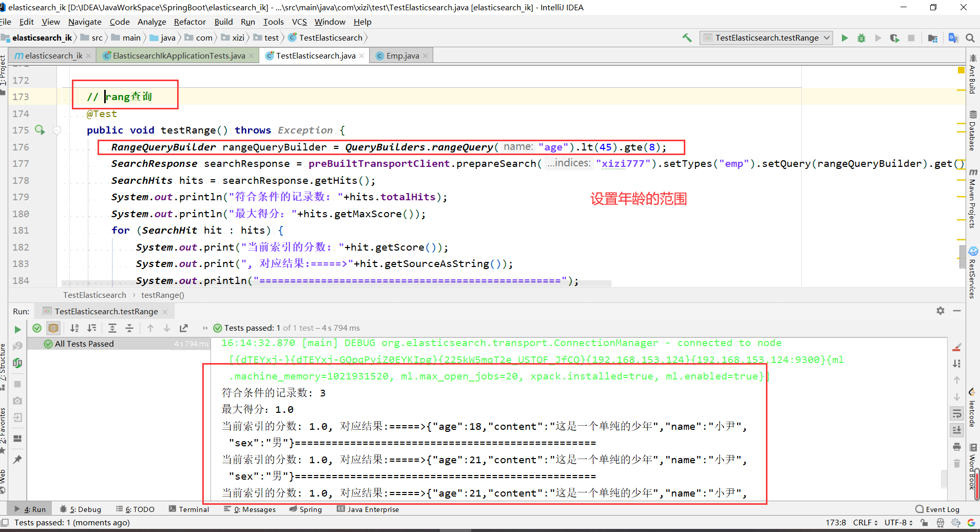Toggle Show Ignored tests filter
This screenshot has width=980, height=532.
pos(53,328)
